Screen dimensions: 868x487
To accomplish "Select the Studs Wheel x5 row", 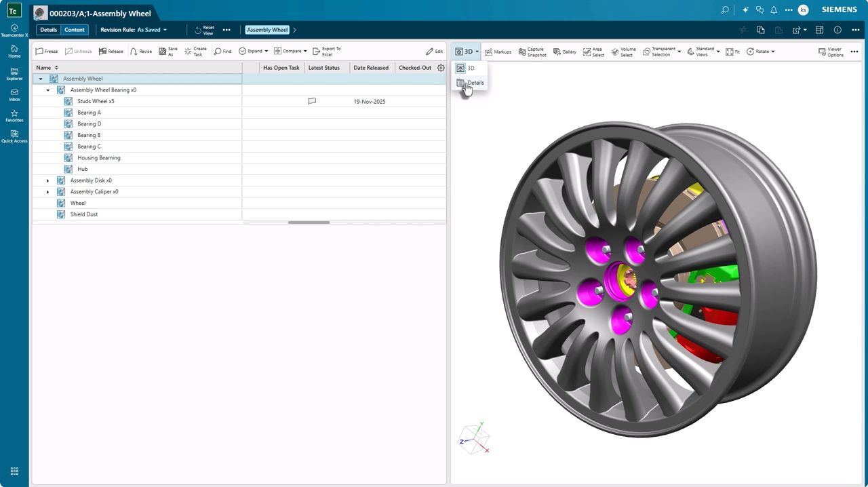I will point(239,101).
